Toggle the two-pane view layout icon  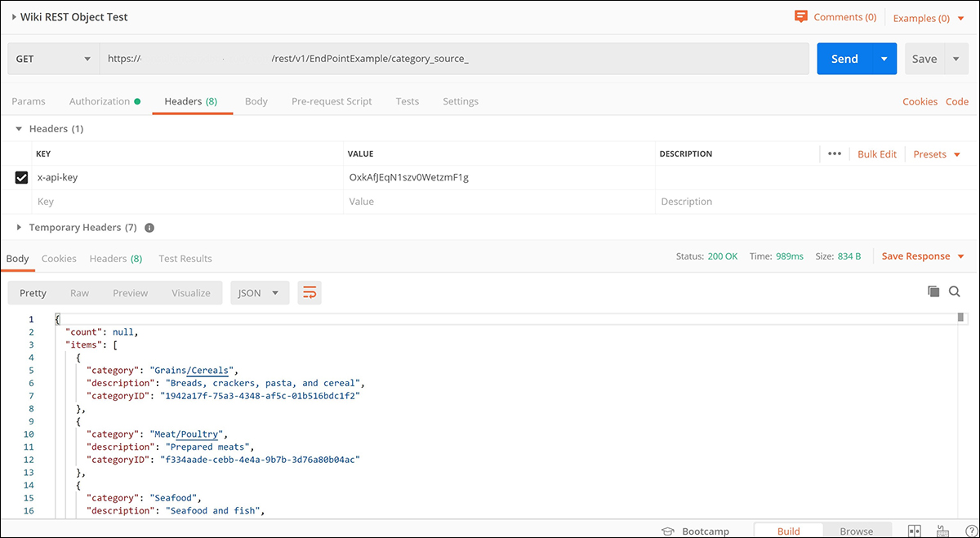(915, 531)
